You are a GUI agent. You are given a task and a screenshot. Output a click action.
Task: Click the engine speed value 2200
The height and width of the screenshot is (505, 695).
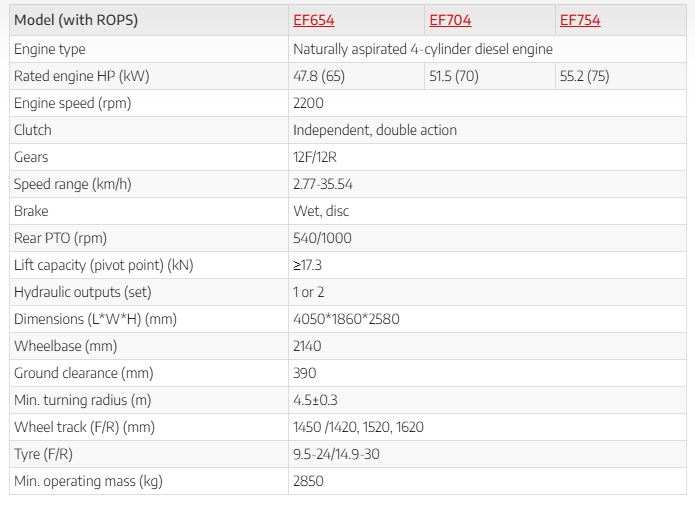pos(308,103)
